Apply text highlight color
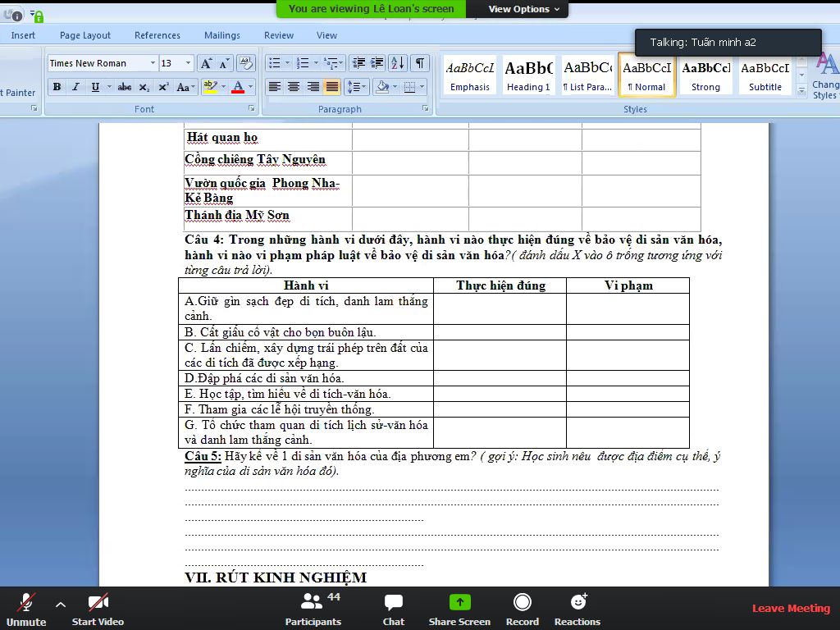 pos(210,87)
